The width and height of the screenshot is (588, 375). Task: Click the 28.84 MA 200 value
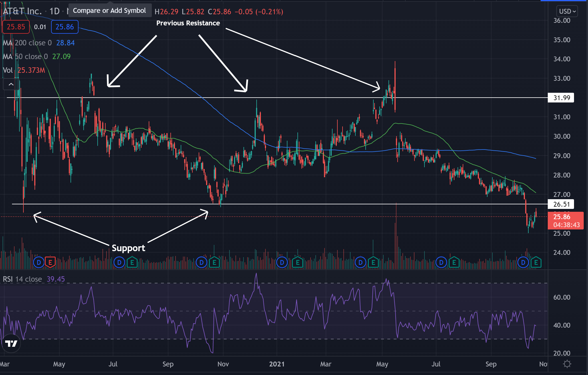[65, 43]
